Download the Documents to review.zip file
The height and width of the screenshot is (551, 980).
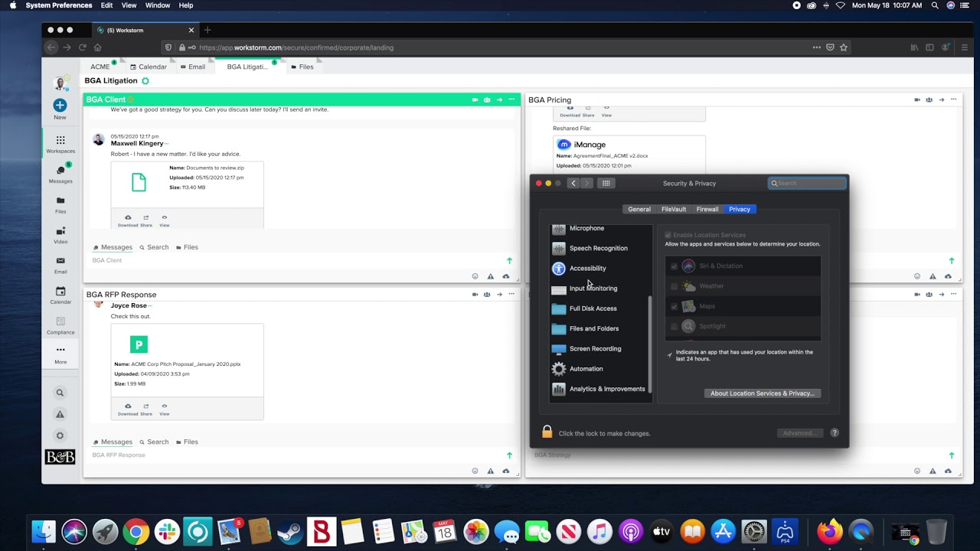pos(128,220)
